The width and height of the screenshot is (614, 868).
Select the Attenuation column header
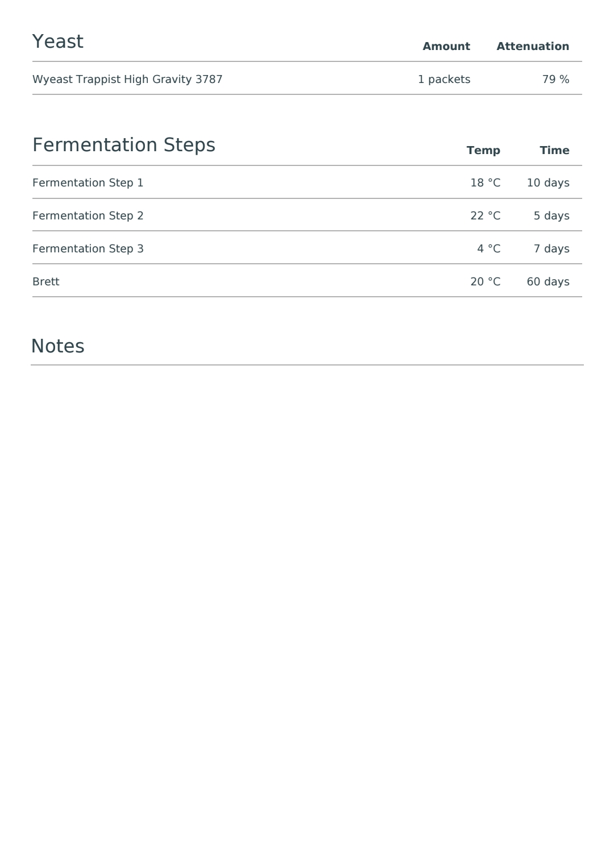click(x=533, y=47)
